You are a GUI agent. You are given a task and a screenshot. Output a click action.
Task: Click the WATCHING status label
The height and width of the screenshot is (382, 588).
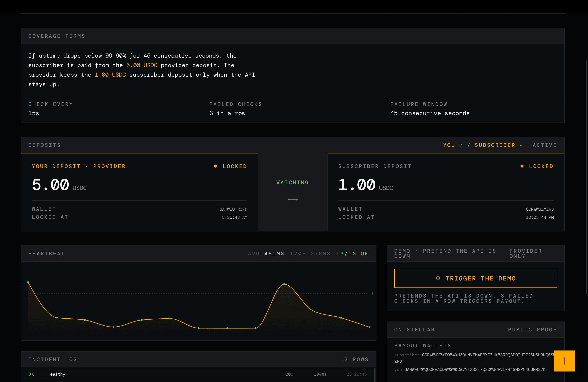point(292,183)
